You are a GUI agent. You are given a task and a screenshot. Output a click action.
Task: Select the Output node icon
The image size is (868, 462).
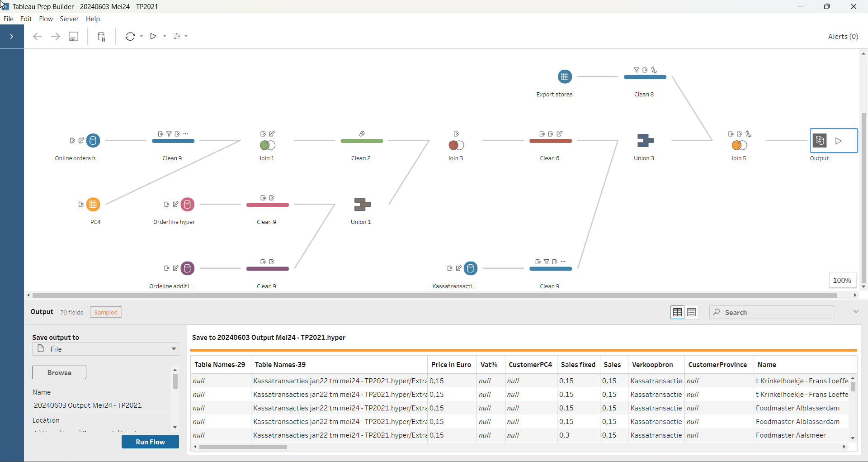(x=820, y=141)
